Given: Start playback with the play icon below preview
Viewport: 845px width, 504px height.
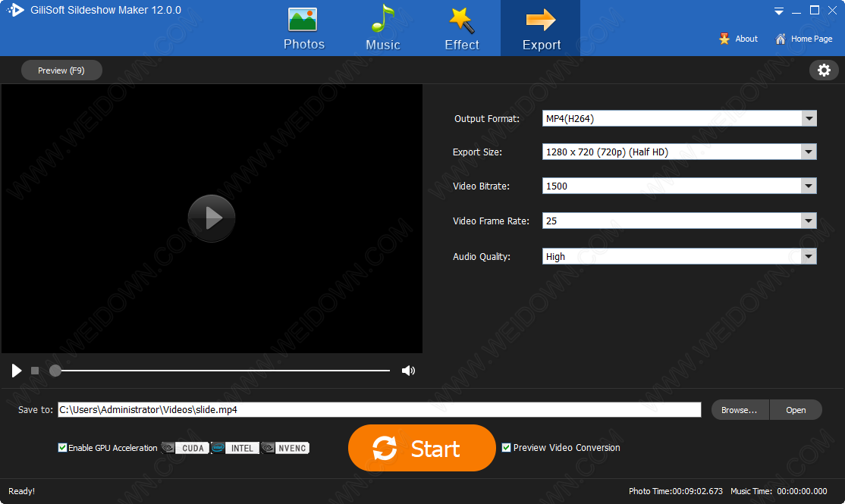Looking at the screenshot, I should click(x=16, y=371).
